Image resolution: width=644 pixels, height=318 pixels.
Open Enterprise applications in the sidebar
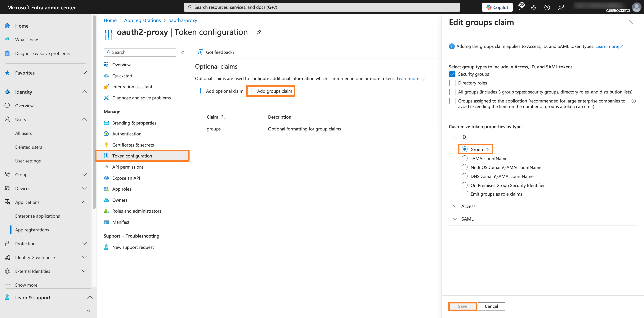[38, 216]
